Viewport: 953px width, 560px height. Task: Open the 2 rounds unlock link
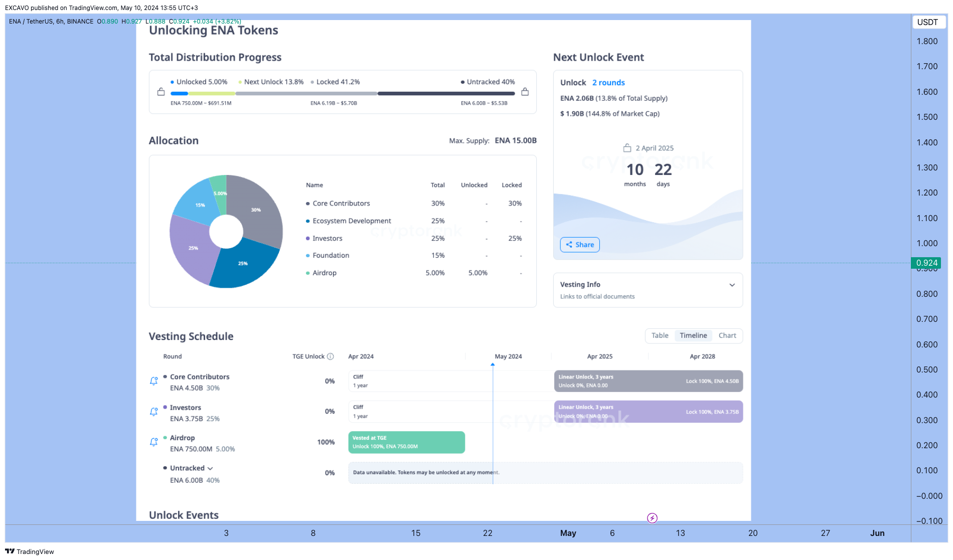coord(608,83)
